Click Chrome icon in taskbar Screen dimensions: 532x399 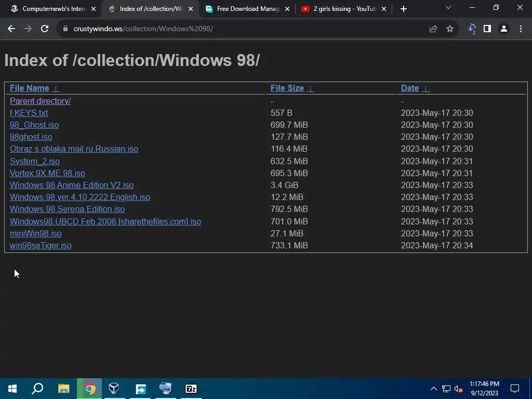(x=89, y=389)
